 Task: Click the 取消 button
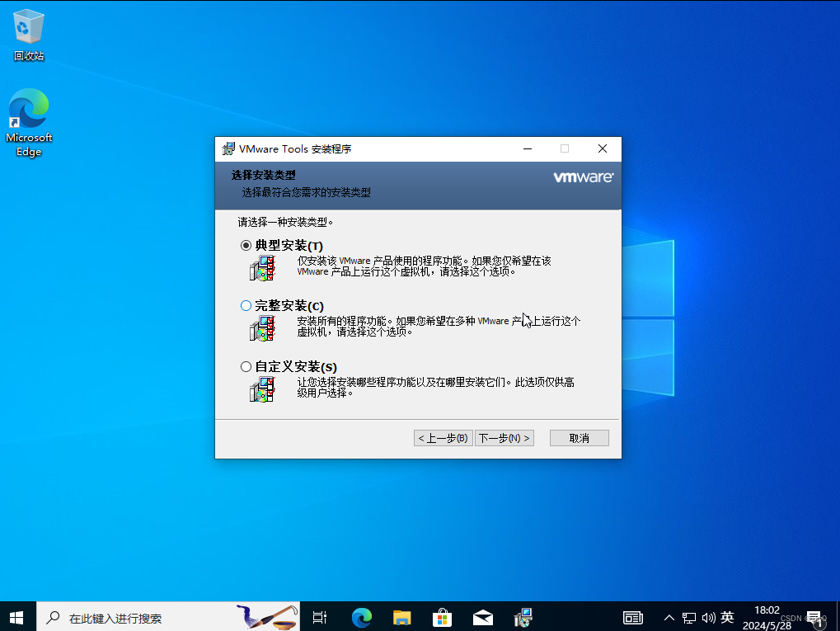580,438
